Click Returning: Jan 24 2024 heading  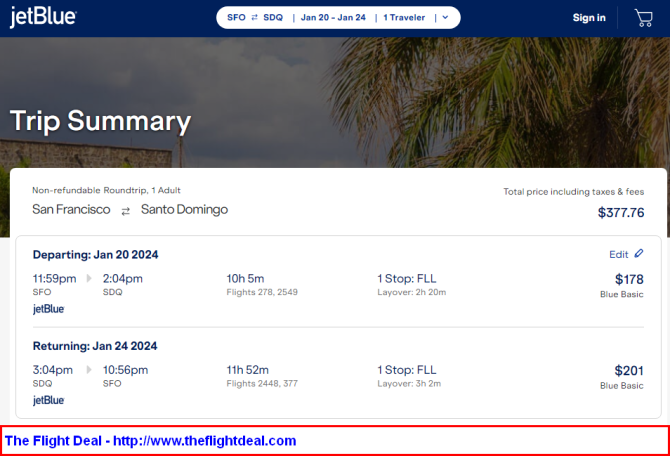point(95,346)
